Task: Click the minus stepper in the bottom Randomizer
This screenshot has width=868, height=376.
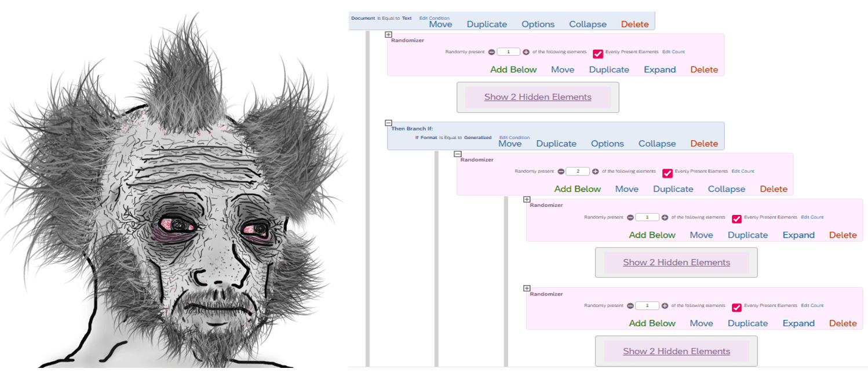Action: pyautogui.click(x=630, y=305)
